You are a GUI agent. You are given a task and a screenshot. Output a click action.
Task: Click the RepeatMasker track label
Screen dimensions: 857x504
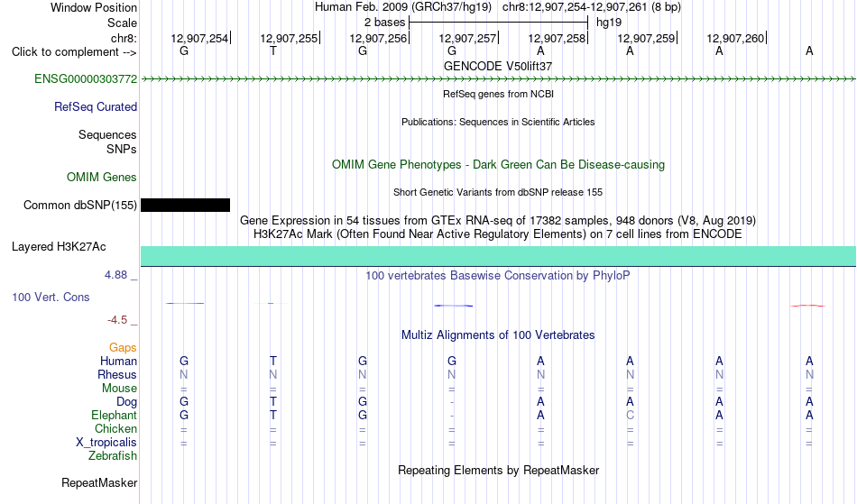tap(99, 483)
